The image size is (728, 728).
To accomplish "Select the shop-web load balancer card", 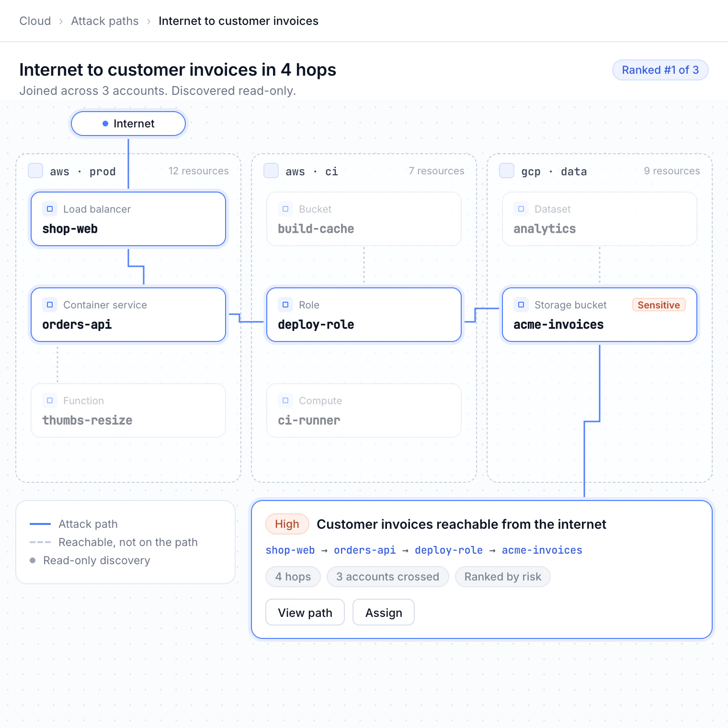I will point(128,219).
